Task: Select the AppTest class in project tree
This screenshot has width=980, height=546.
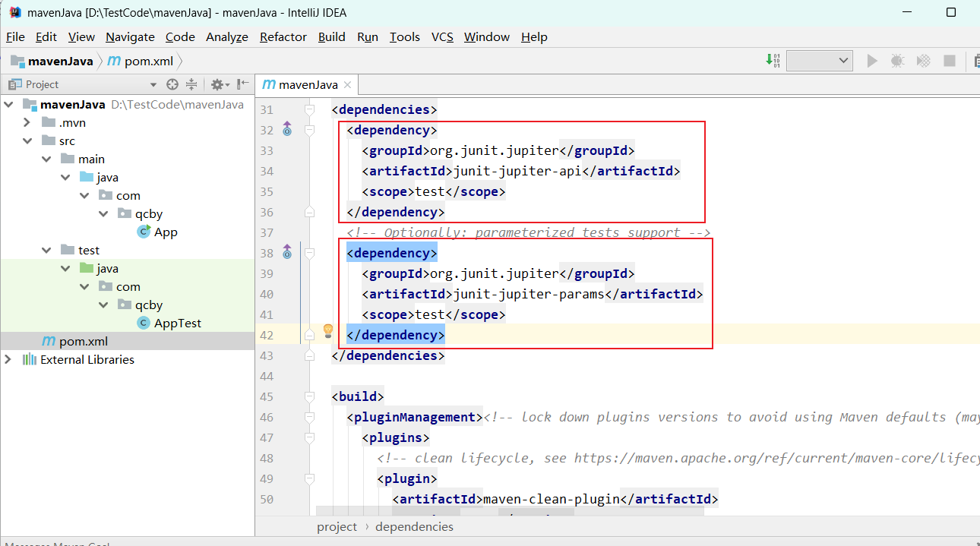Action: (x=169, y=323)
